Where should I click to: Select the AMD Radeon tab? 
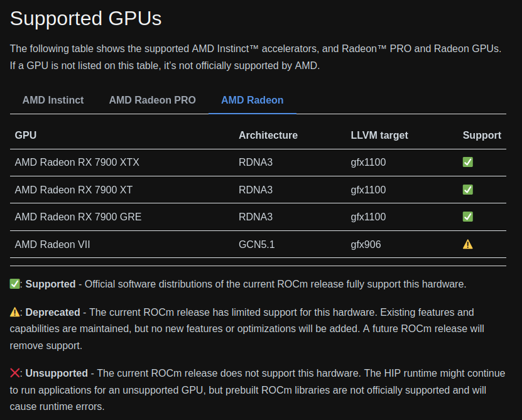(x=252, y=100)
